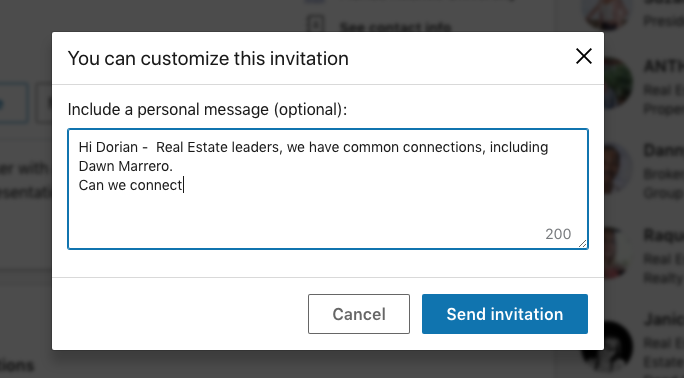The height and width of the screenshot is (378, 684).
Task: Open blurred 'See contact info' link
Action: coord(395,27)
